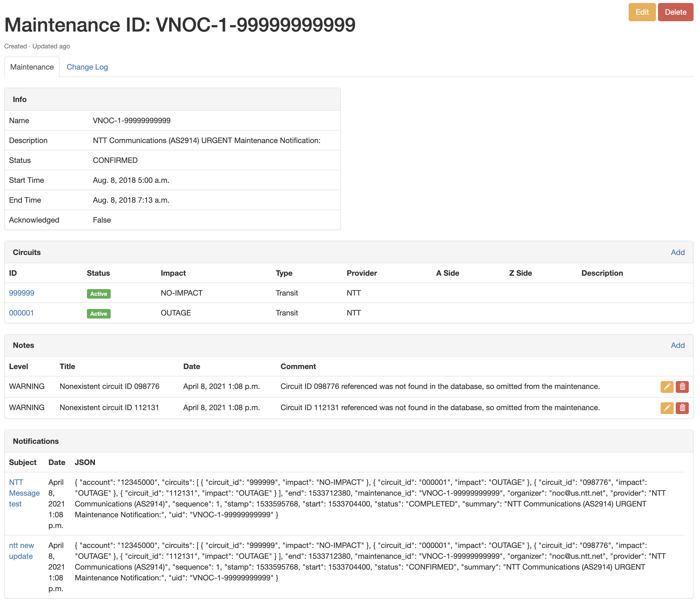Click the JSON column header in Notifications
Image resolution: width=700 pixels, height=605 pixels.
pos(85,462)
